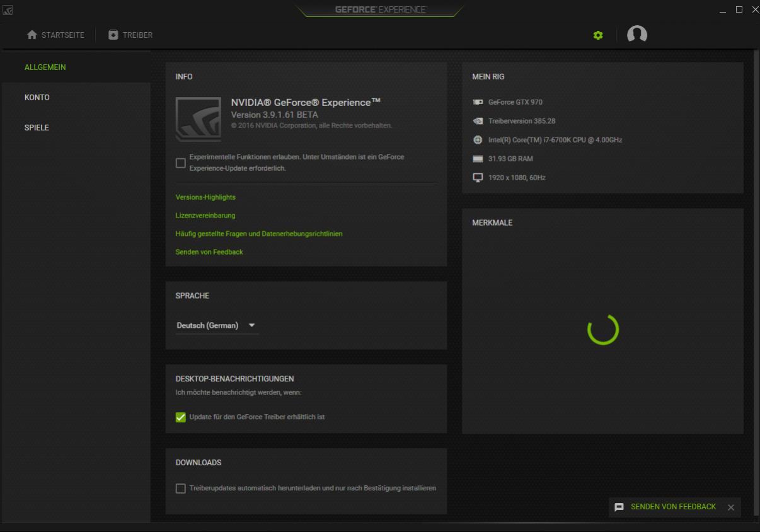Enable automatic driver update downloads checkbox

[181, 489]
